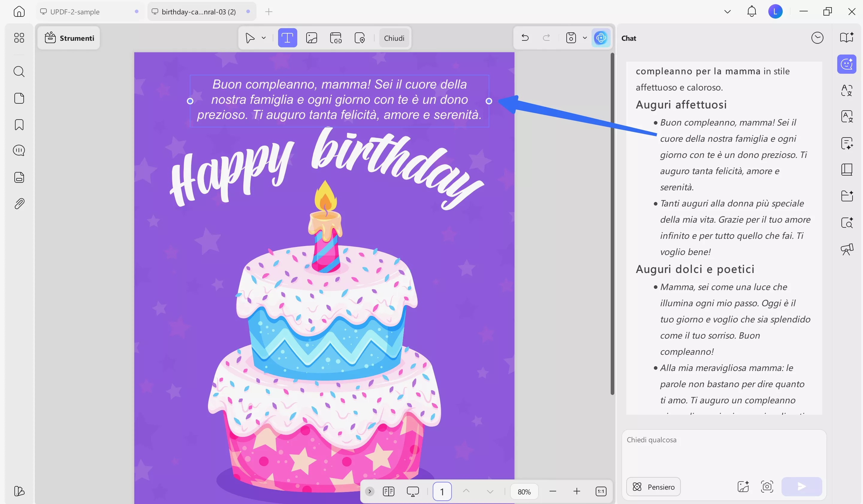Open the Strumenti menu
This screenshot has height=504, width=863.
[69, 38]
